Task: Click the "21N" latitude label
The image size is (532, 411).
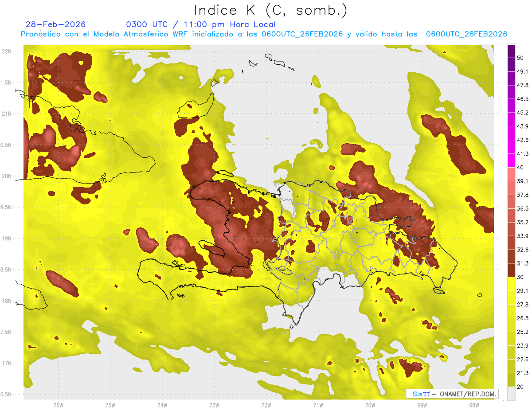Action: [8, 114]
